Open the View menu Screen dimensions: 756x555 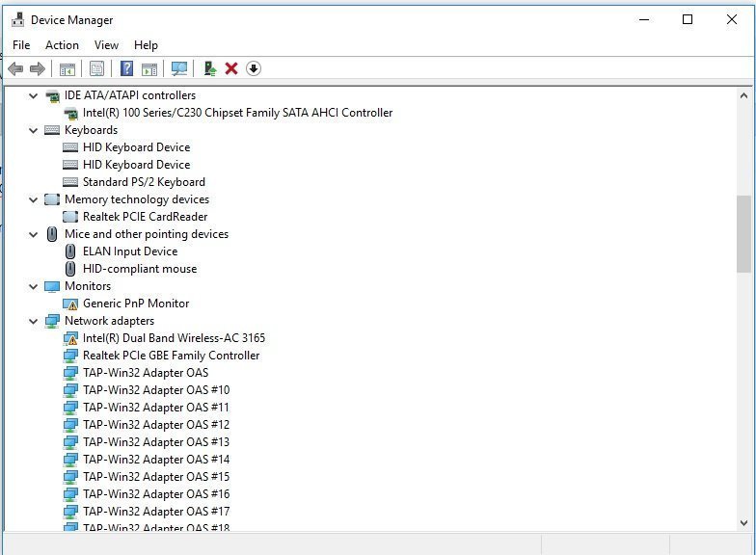106,44
